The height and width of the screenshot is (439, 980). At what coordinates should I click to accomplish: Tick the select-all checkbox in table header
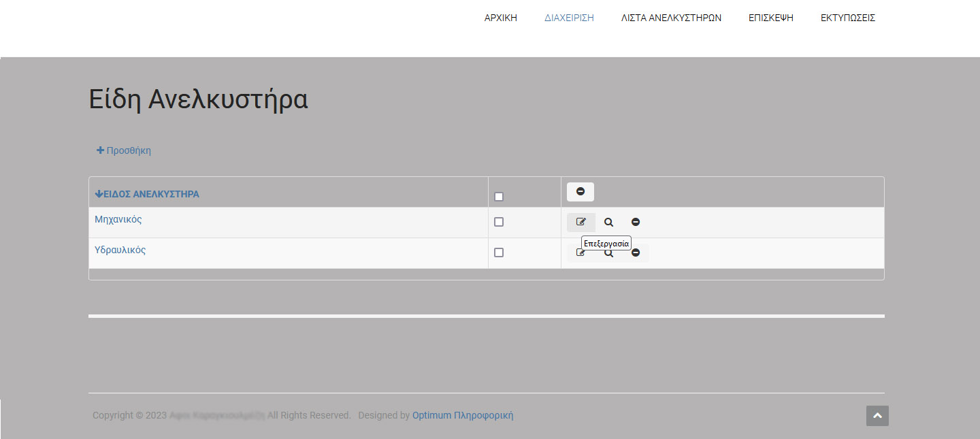pyautogui.click(x=499, y=197)
